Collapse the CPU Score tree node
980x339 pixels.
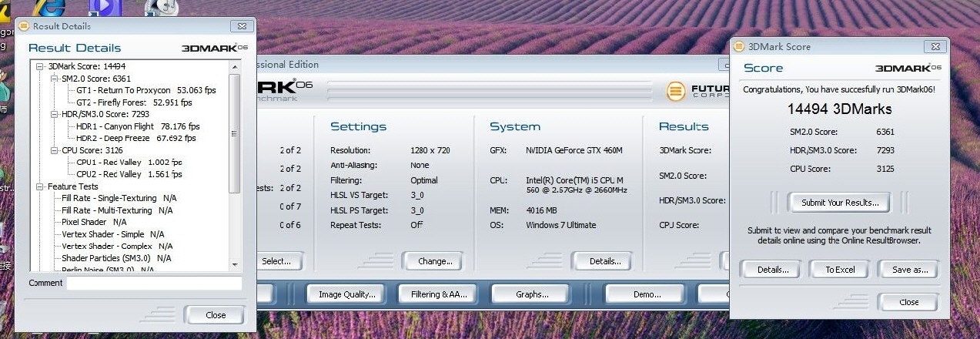pos(55,150)
